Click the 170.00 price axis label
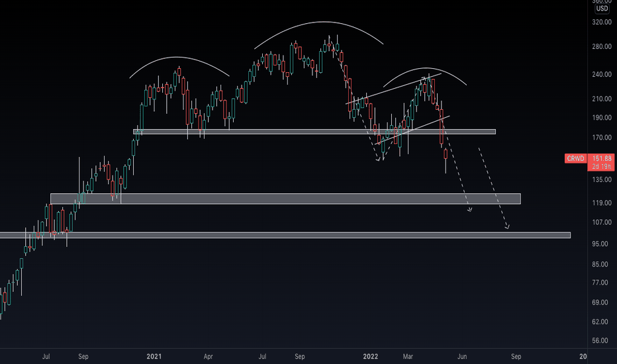Image resolution: width=617 pixels, height=364 pixels. pyautogui.click(x=602, y=138)
